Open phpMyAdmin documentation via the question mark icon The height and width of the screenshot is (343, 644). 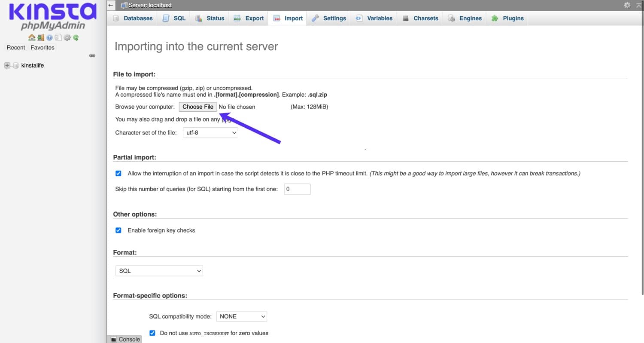[49, 37]
